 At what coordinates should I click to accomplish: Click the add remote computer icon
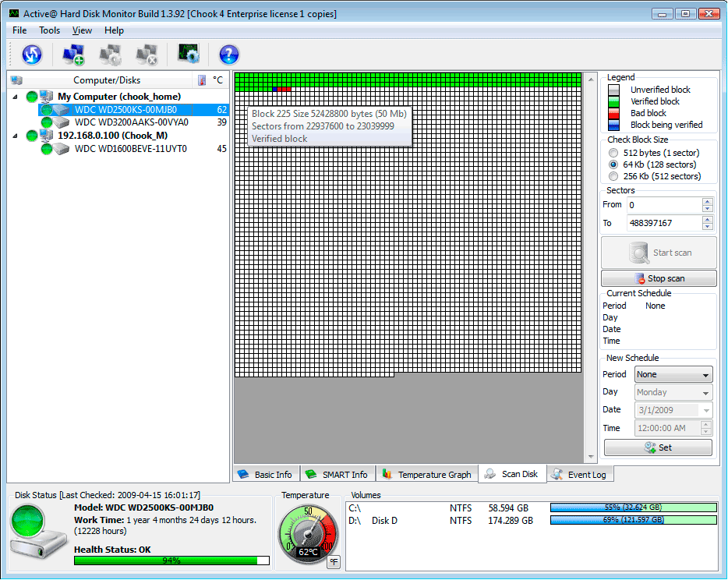(74, 55)
